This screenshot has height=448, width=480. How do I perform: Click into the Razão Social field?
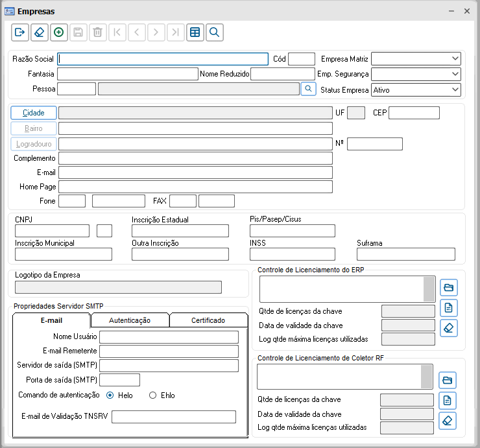pos(162,59)
